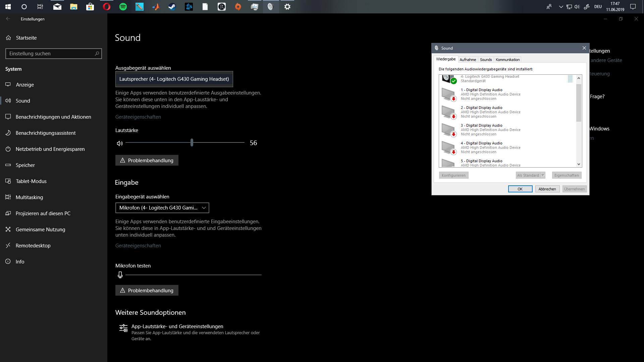Open the system monitor taskbar icon
644x362 pixels.
coord(255,6)
